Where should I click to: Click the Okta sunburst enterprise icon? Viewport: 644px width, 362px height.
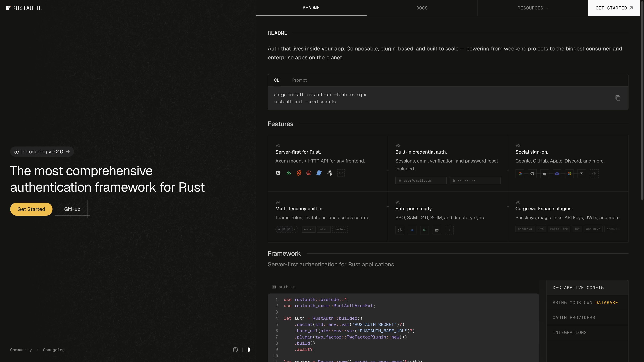pyautogui.click(x=400, y=230)
